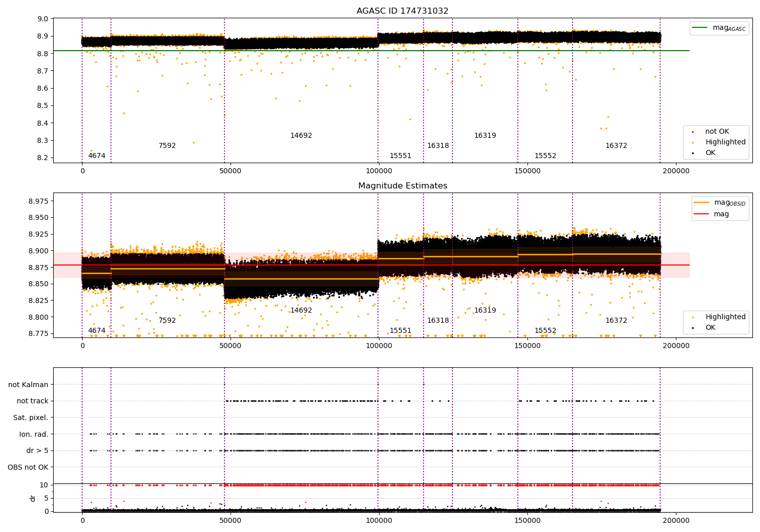This screenshot has height=532, width=760.
Task: Click the 8.775 y-tick in middle panel
Action: (x=39, y=334)
